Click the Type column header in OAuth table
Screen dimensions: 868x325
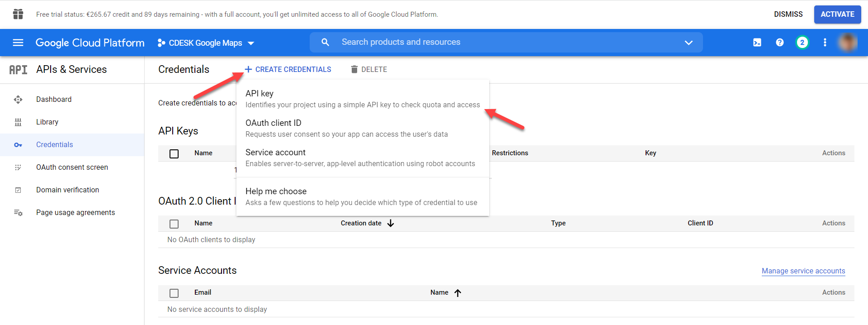[558, 223]
